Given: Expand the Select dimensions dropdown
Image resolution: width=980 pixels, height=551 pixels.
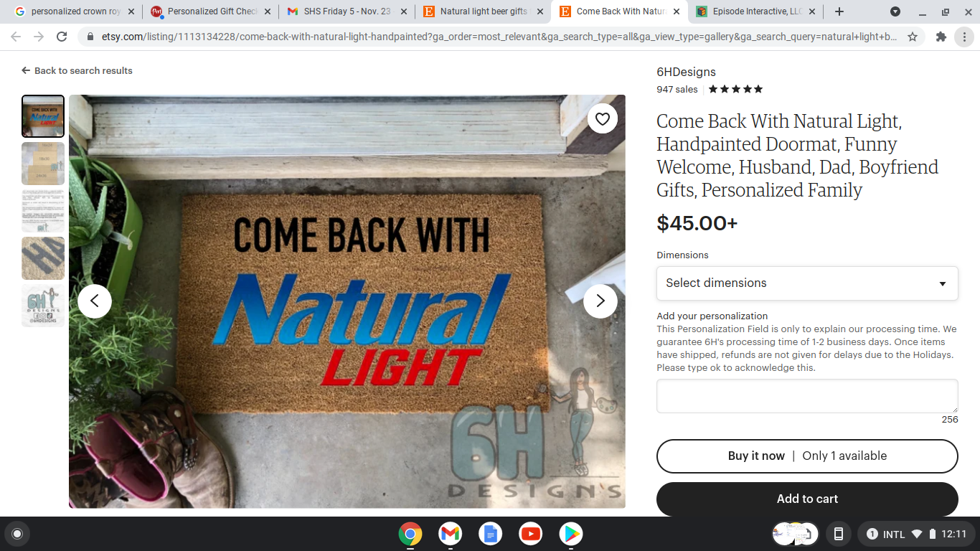Looking at the screenshot, I should tap(807, 283).
